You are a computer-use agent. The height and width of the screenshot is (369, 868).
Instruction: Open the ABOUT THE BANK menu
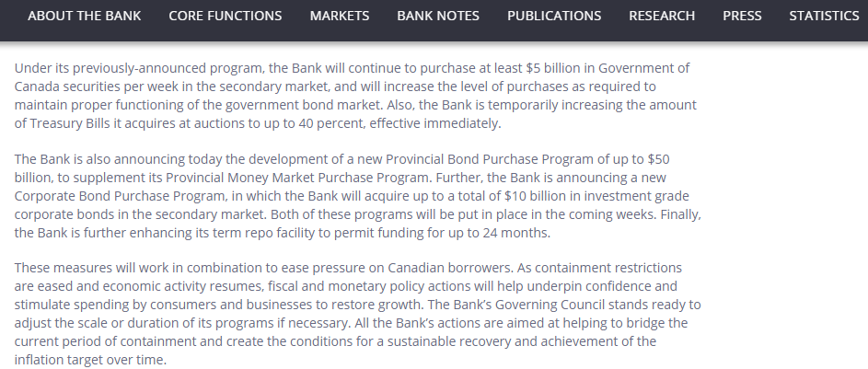[x=84, y=16]
